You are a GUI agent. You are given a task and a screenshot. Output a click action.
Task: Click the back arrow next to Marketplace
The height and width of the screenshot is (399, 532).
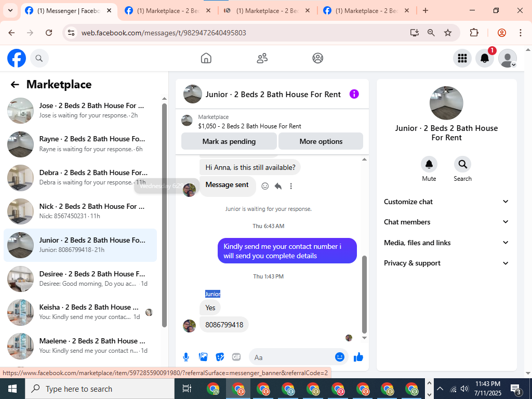coord(15,85)
